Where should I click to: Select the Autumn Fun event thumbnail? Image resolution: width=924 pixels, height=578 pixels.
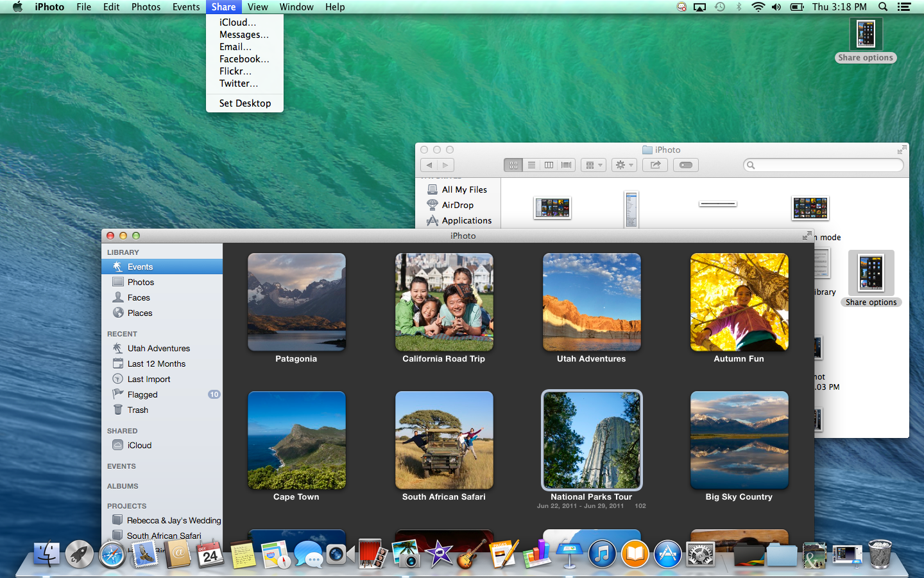[x=739, y=302]
